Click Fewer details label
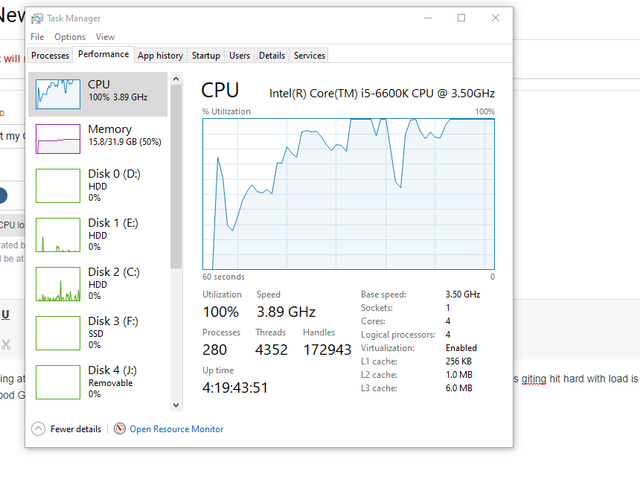 (76, 429)
